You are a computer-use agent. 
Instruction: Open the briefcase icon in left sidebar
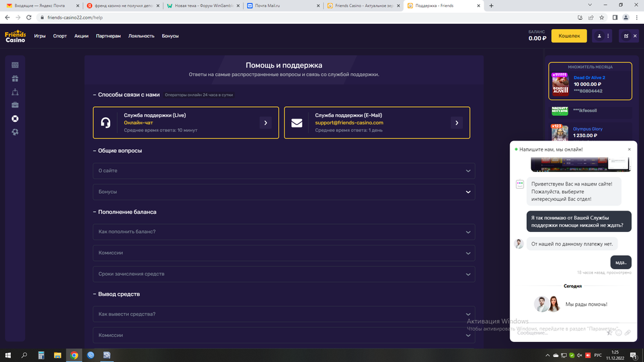[15, 105]
